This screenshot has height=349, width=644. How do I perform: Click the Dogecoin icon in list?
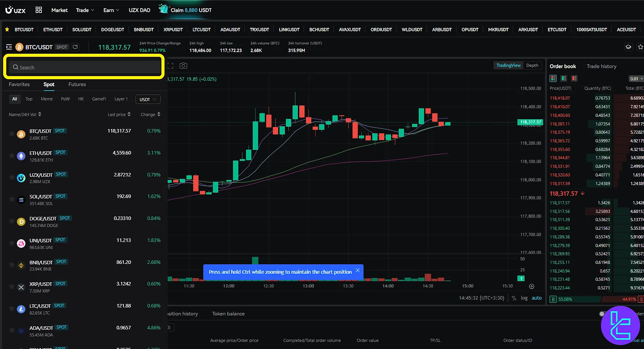pos(21,222)
